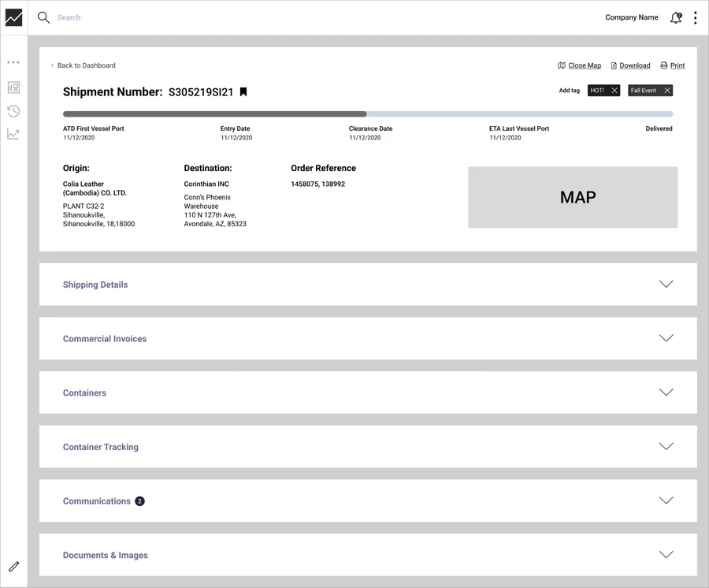Click the Shipping Details heading
Viewport: 709px width, 588px height.
point(95,285)
